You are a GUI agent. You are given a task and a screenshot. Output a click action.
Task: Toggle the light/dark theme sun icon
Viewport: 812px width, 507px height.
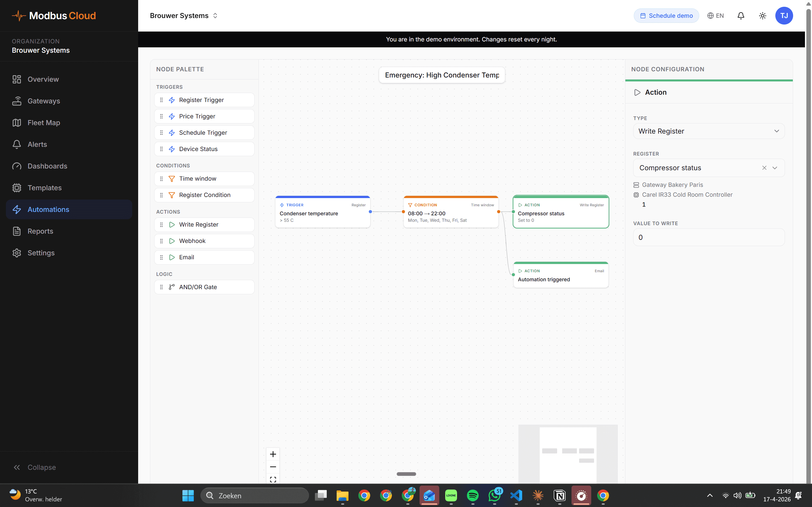point(762,16)
